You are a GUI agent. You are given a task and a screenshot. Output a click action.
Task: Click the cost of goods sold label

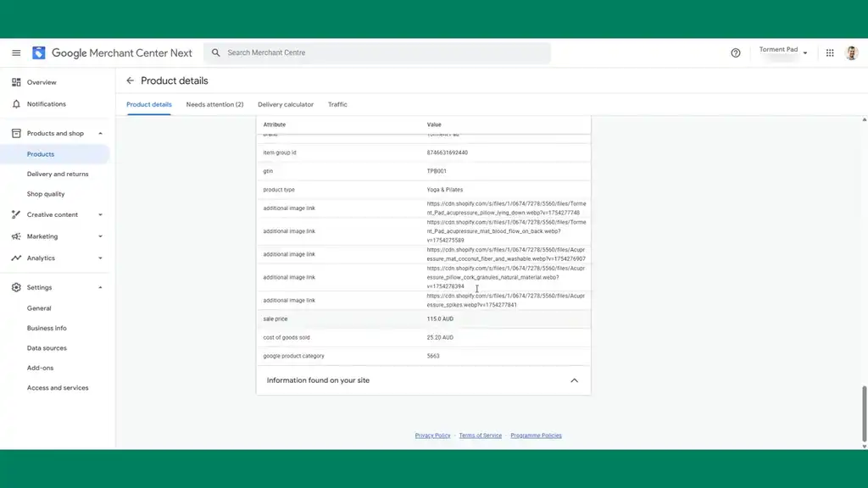coord(287,337)
